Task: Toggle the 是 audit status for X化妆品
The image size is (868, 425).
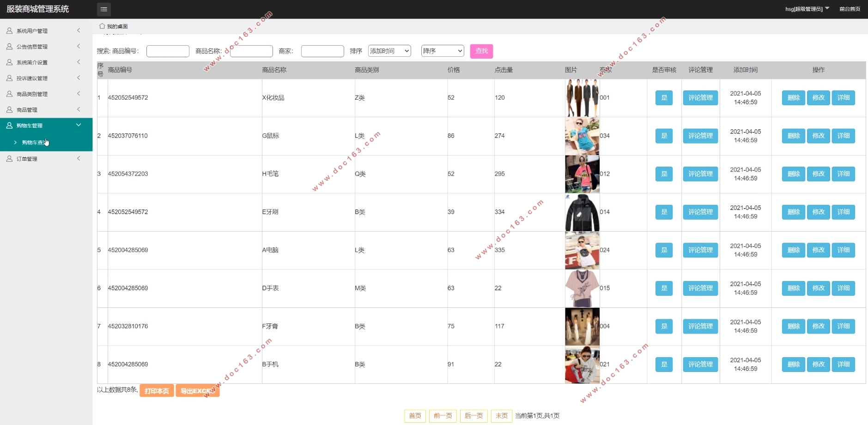Action: pos(664,98)
